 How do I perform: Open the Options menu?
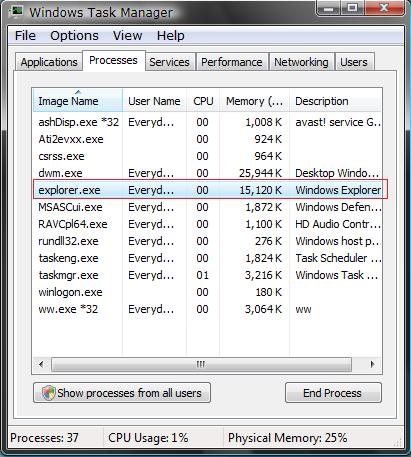click(x=74, y=36)
